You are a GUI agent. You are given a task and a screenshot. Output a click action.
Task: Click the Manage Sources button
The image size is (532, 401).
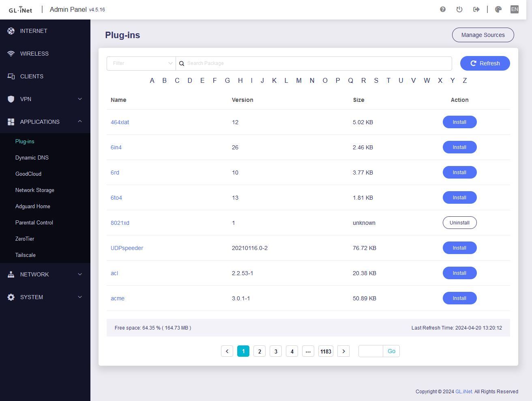pos(483,35)
